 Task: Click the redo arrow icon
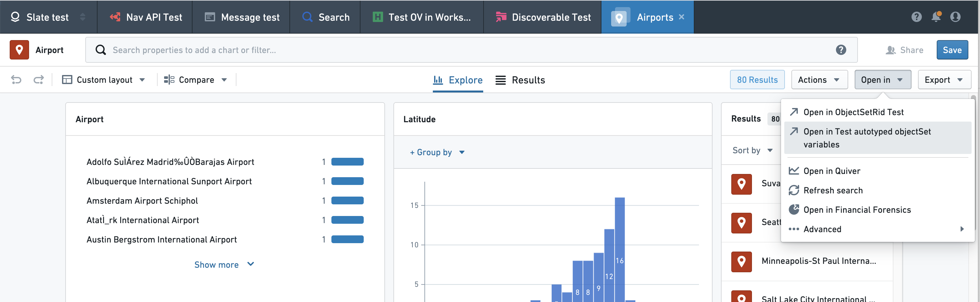pyautogui.click(x=38, y=80)
